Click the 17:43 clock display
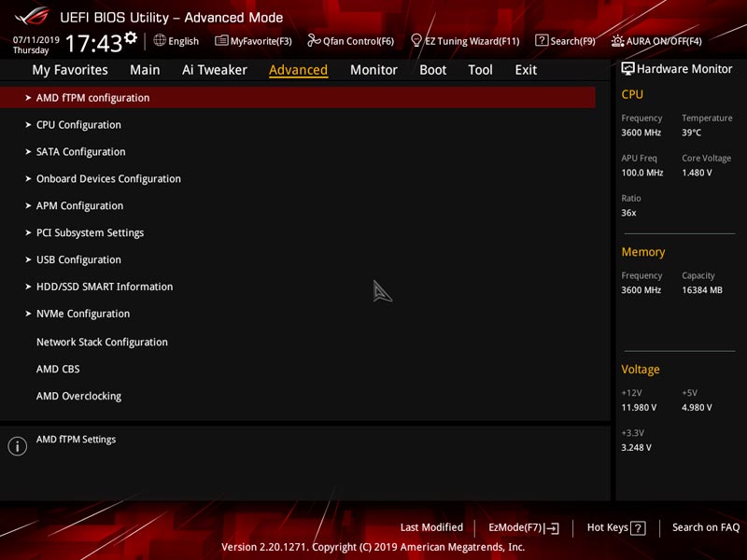The image size is (747, 560). (94, 44)
